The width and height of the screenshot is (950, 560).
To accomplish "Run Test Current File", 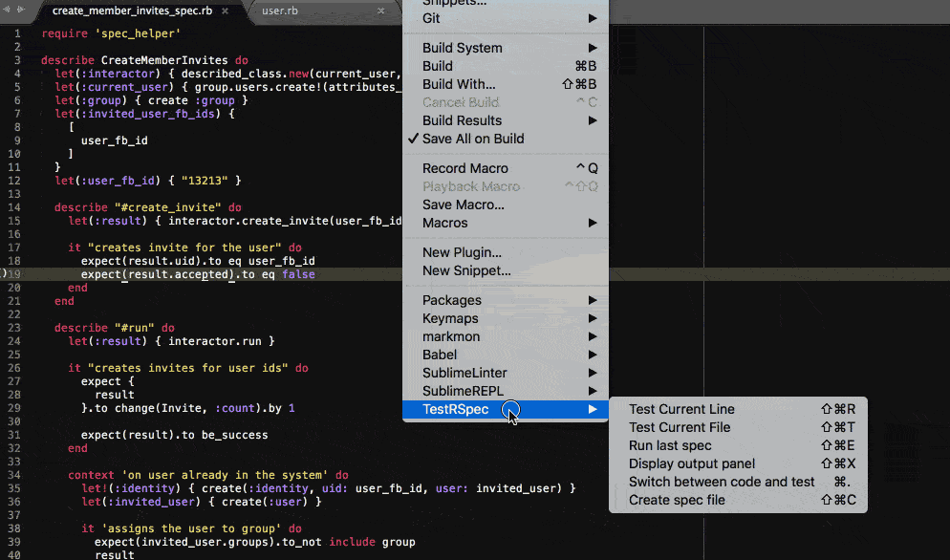I will click(738, 428).
